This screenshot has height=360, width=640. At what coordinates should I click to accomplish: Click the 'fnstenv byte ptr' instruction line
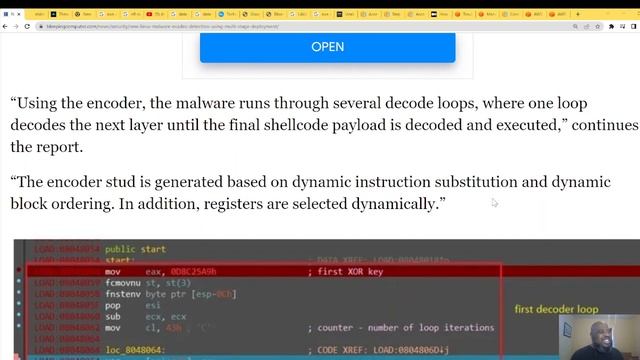pyautogui.click(x=171, y=294)
